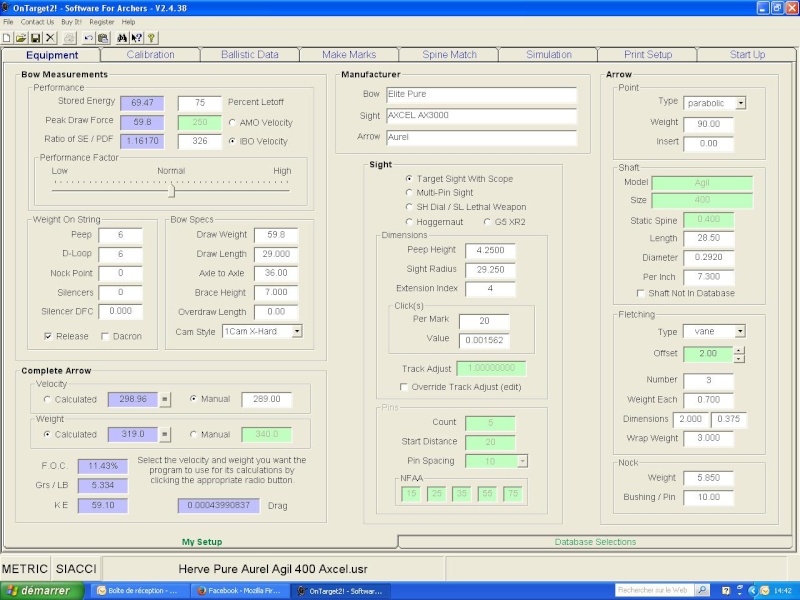Image resolution: width=800 pixels, height=600 pixels.
Task: Select Manual weight radio button
Action: coord(193,434)
